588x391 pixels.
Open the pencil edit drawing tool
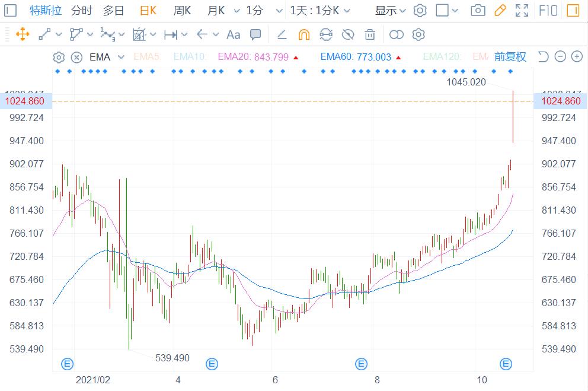pos(500,11)
